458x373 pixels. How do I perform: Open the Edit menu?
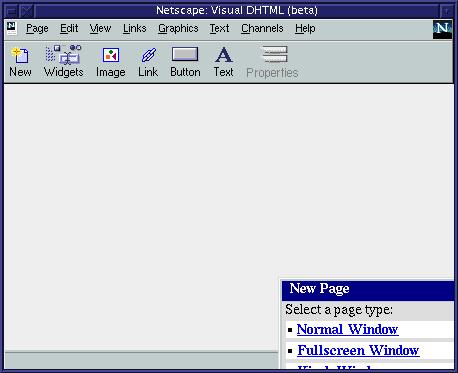coord(69,28)
